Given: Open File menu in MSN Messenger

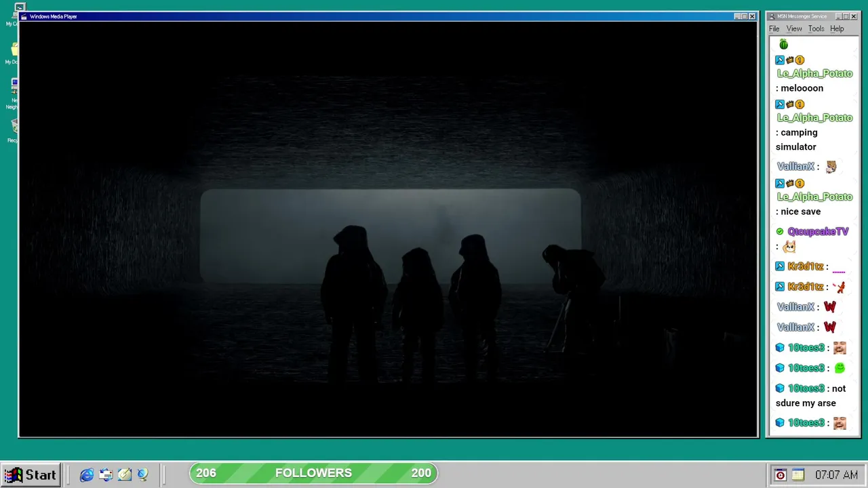Looking at the screenshot, I should [x=774, y=28].
